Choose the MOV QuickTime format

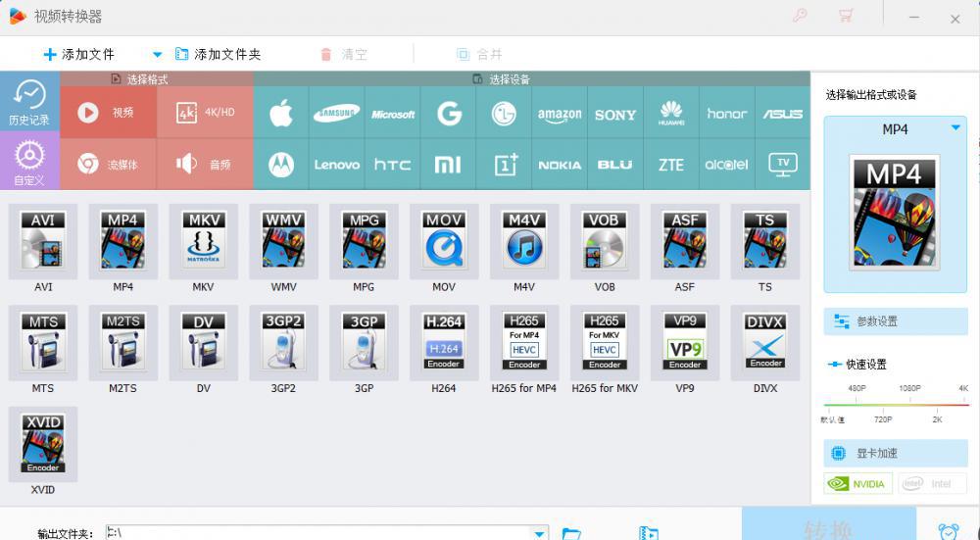[x=444, y=241]
